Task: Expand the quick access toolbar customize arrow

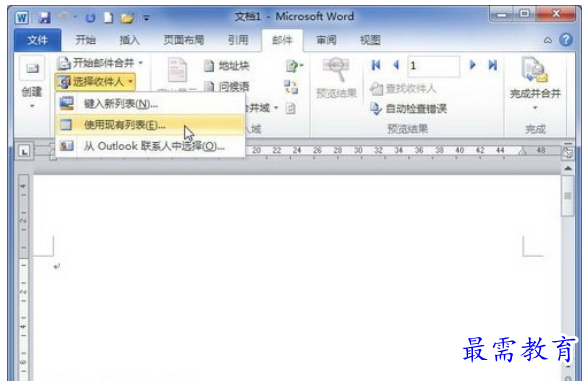Action: tap(146, 18)
